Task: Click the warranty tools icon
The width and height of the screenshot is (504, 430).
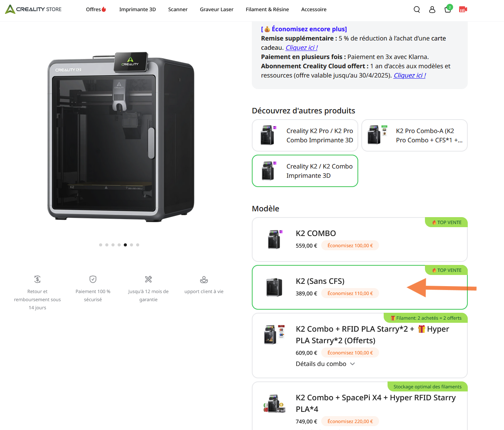Action: 148,279
